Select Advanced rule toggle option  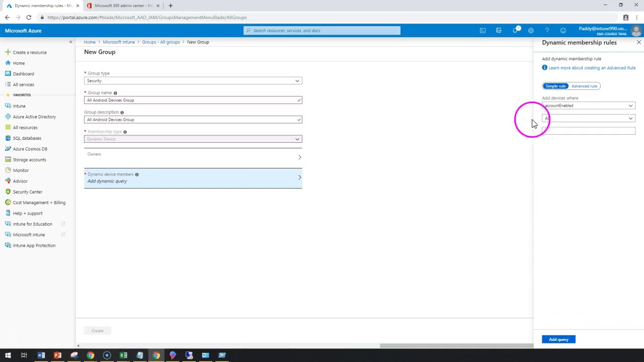click(x=584, y=86)
